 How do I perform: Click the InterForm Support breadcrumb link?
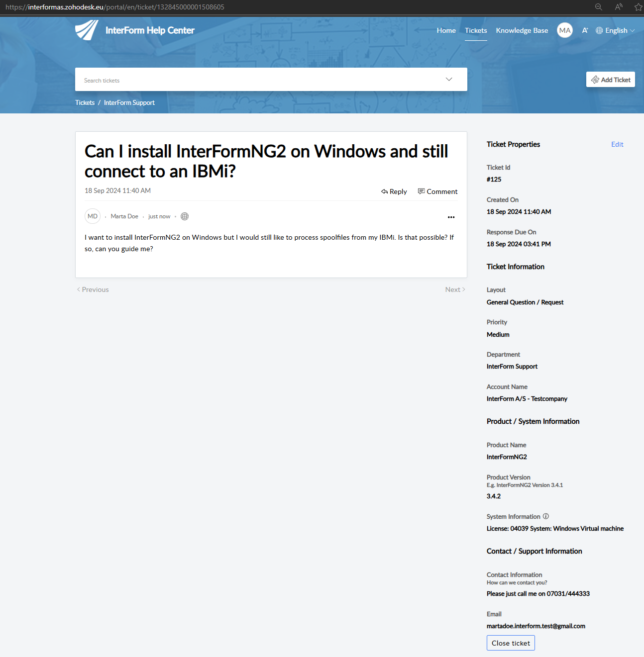pos(129,102)
